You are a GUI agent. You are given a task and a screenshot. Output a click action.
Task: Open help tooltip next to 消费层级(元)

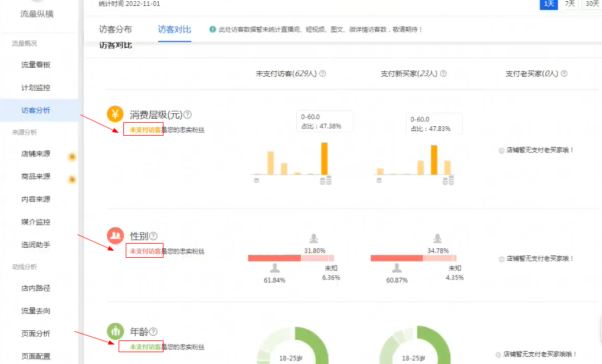point(187,114)
